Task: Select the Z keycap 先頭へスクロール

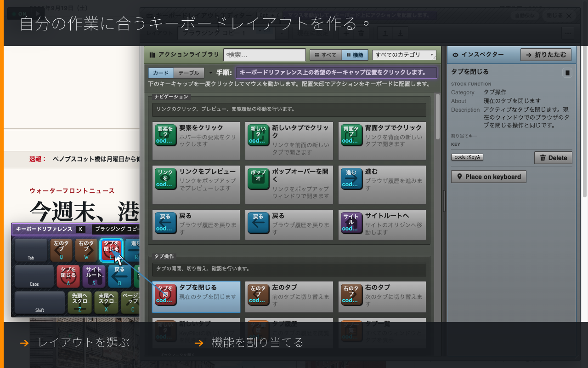Action: (79, 303)
